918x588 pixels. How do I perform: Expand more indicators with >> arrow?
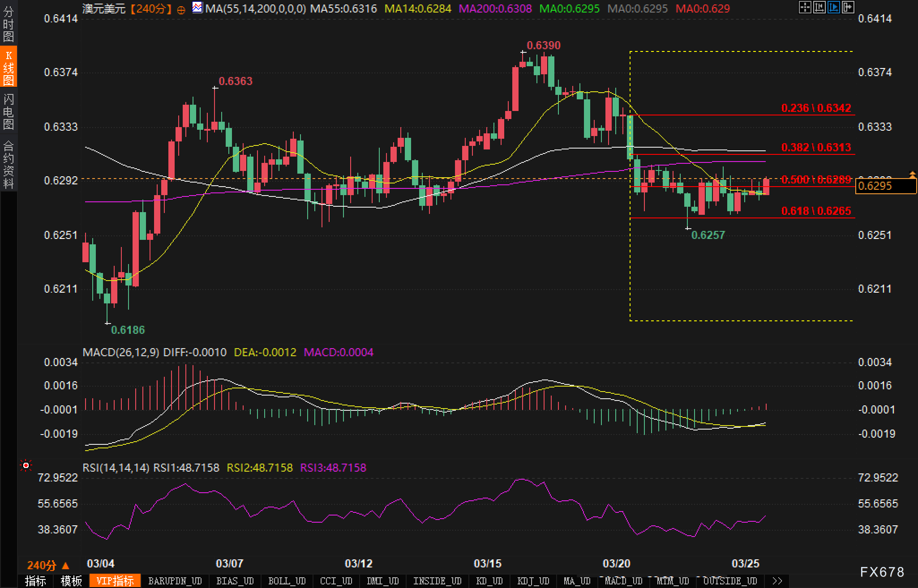click(777, 581)
